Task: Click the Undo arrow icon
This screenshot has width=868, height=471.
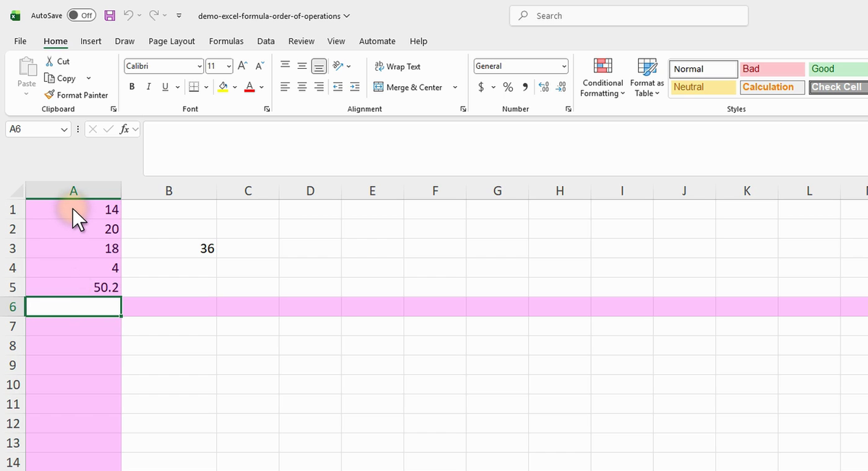Action: click(128, 15)
